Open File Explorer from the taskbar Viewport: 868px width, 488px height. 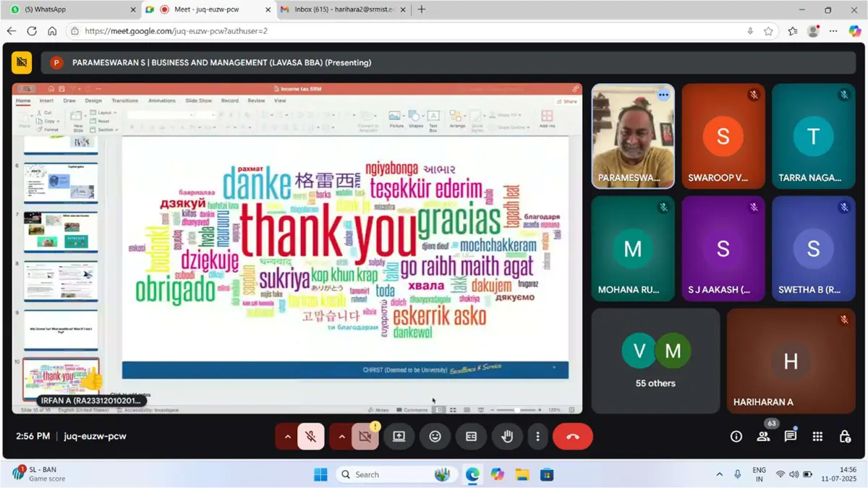(522, 474)
